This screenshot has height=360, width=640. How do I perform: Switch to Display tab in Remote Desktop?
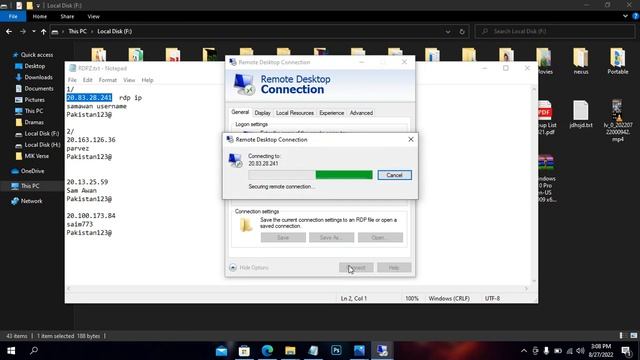pyautogui.click(x=262, y=113)
